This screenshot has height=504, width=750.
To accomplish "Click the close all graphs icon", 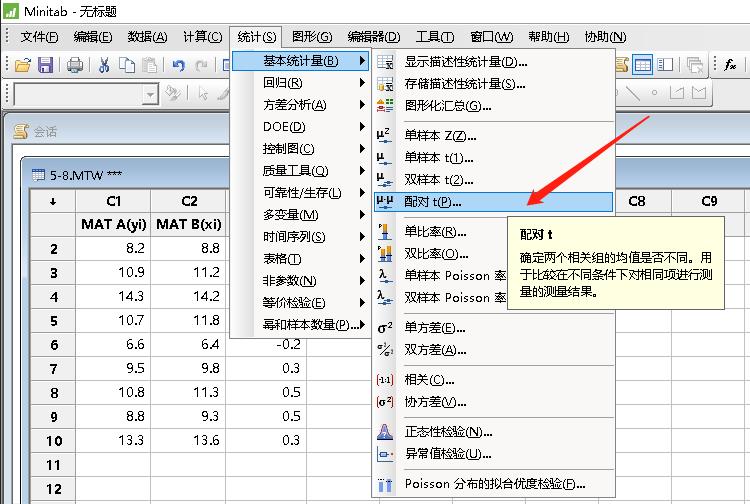I will tap(695, 65).
